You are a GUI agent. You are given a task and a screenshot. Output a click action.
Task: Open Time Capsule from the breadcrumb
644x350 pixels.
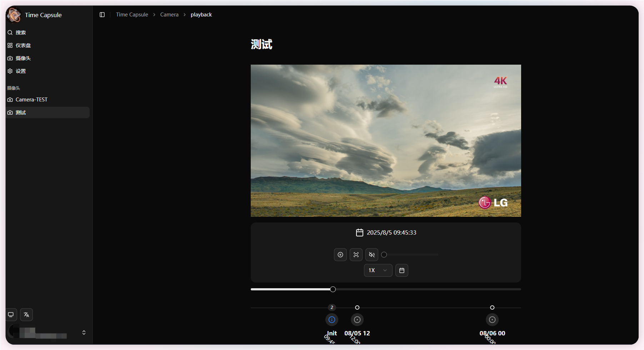click(132, 14)
